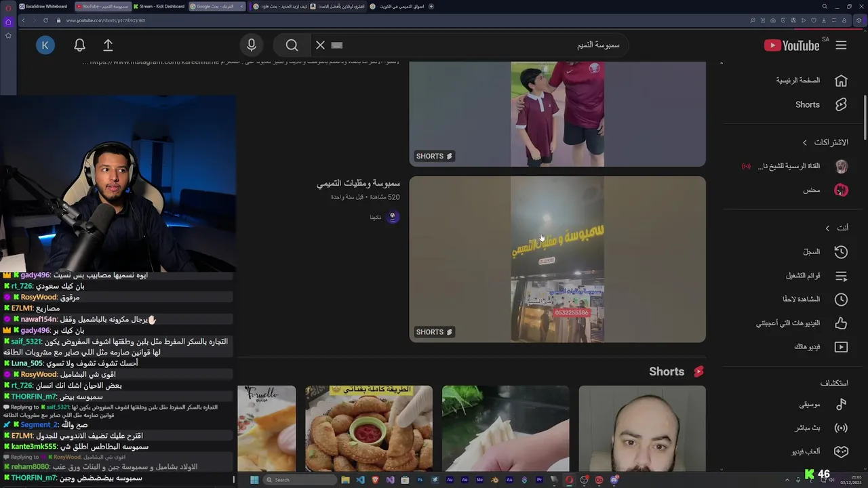Open Discord from the taskbar
The width and height of the screenshot is (868, 488).
pyautogui.click(x=614, y=480)
